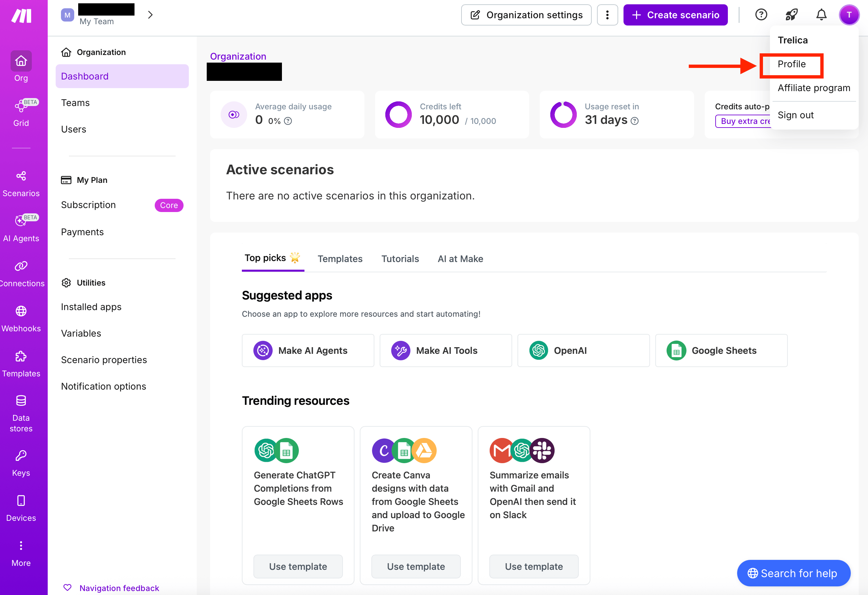Open the Grid beta sidebar icon
The height and width of the screenshot is (595, 868).
21,113
